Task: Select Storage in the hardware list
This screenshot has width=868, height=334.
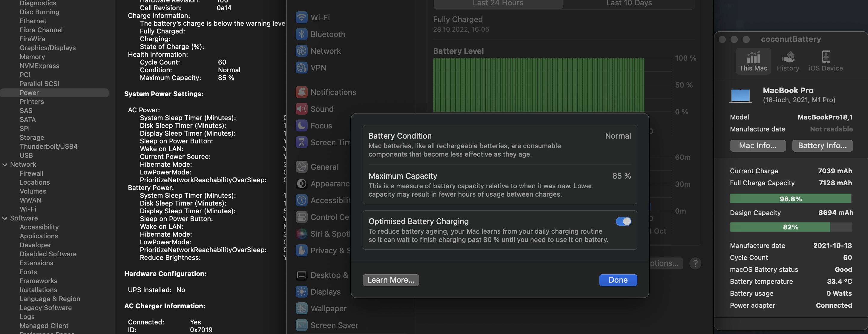Action: (32, 137)
